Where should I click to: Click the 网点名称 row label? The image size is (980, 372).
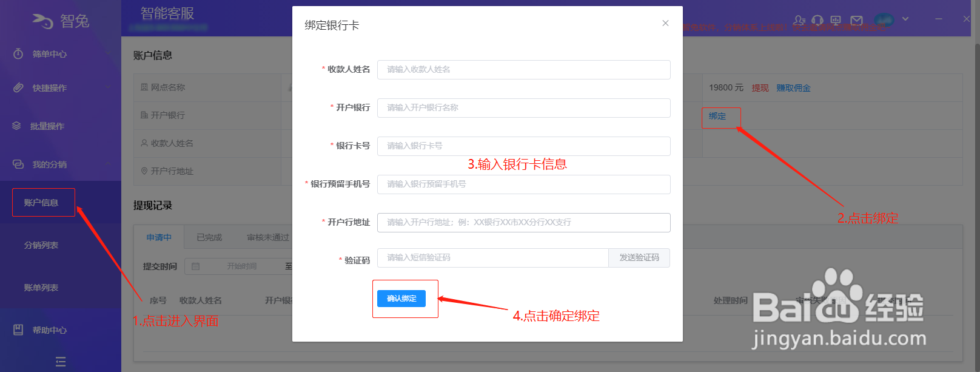168,87
